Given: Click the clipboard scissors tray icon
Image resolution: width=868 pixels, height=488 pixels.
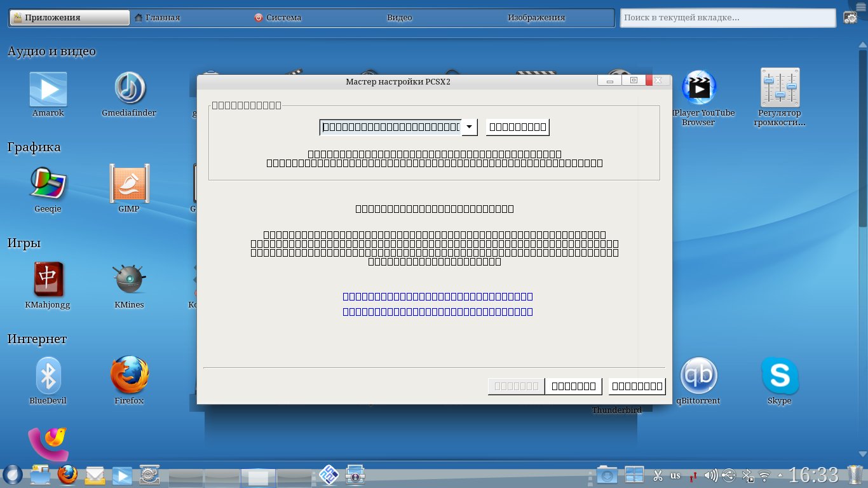Looking at the screenshot, I should click(x=658, y=475).
